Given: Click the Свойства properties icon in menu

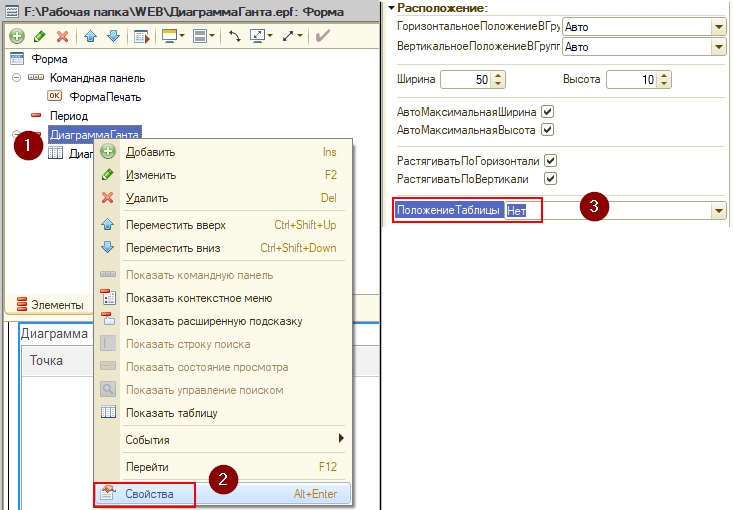Looking at the screenshot, I should [x=108, y=493].
